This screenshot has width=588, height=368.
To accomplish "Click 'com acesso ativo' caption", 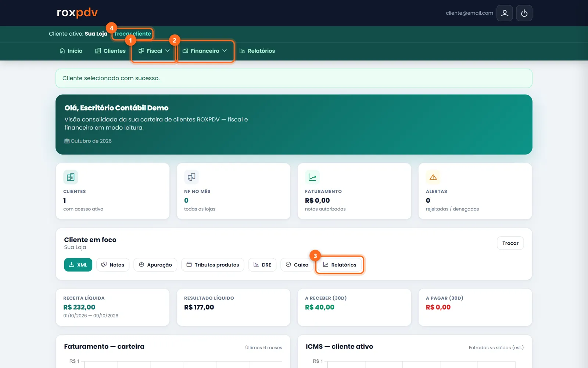I will click(x=83, y=209).
